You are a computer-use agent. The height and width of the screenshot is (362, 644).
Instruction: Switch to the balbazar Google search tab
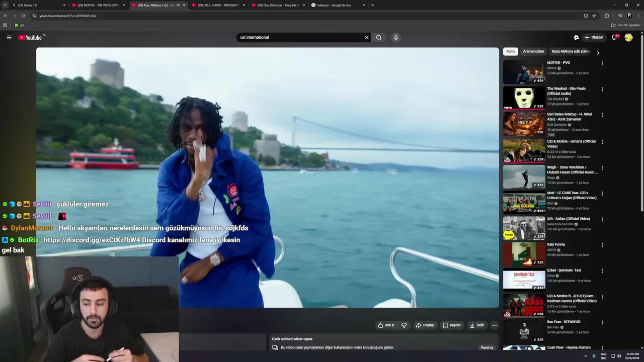(338, 5)
